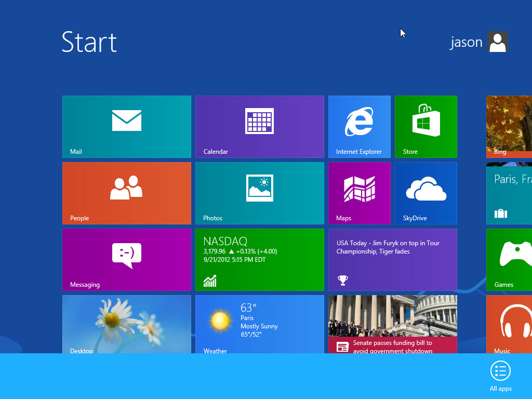Open the Paris, France travel tile

click(x=509, y=193)
